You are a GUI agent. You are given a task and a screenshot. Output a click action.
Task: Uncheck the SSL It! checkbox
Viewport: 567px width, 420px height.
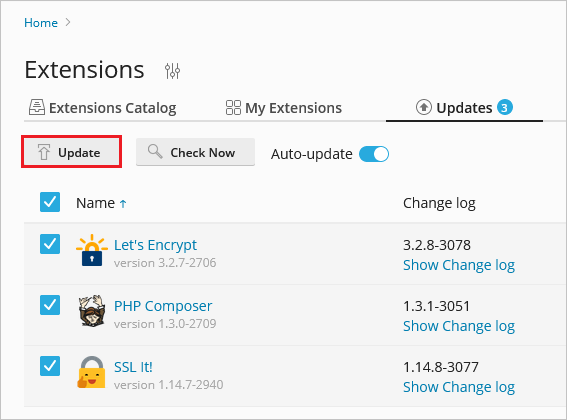(x=50, y=366)
